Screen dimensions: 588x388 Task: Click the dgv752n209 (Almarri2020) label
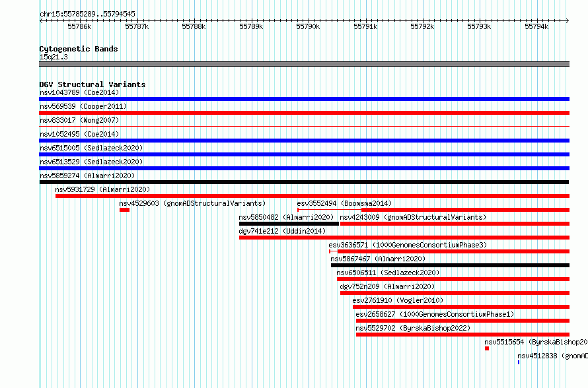[387, 286]
